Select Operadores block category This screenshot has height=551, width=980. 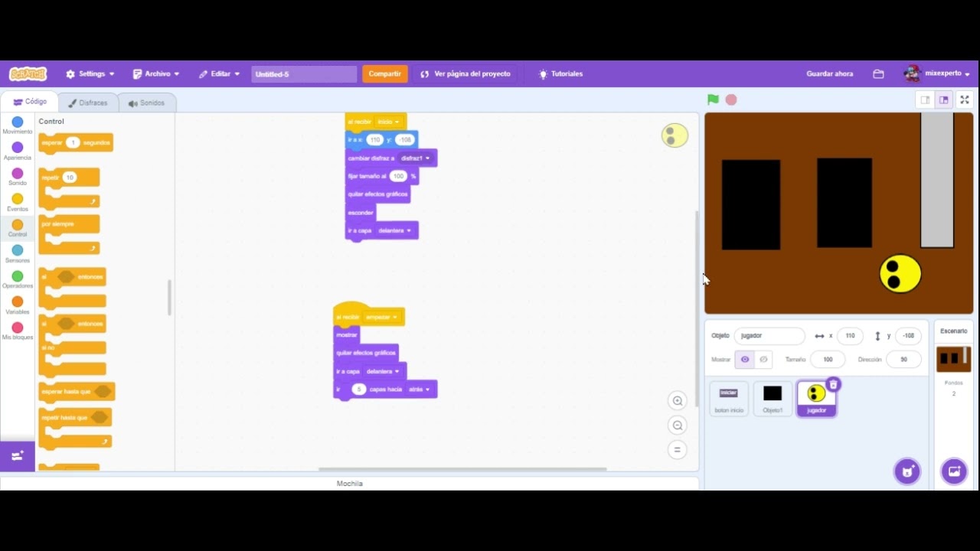click(18, 279)
